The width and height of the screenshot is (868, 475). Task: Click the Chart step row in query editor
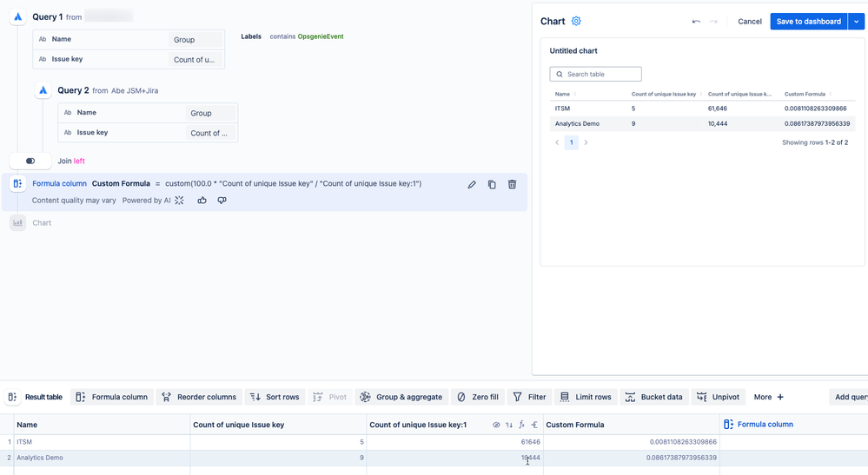click(x=42, y=223)
